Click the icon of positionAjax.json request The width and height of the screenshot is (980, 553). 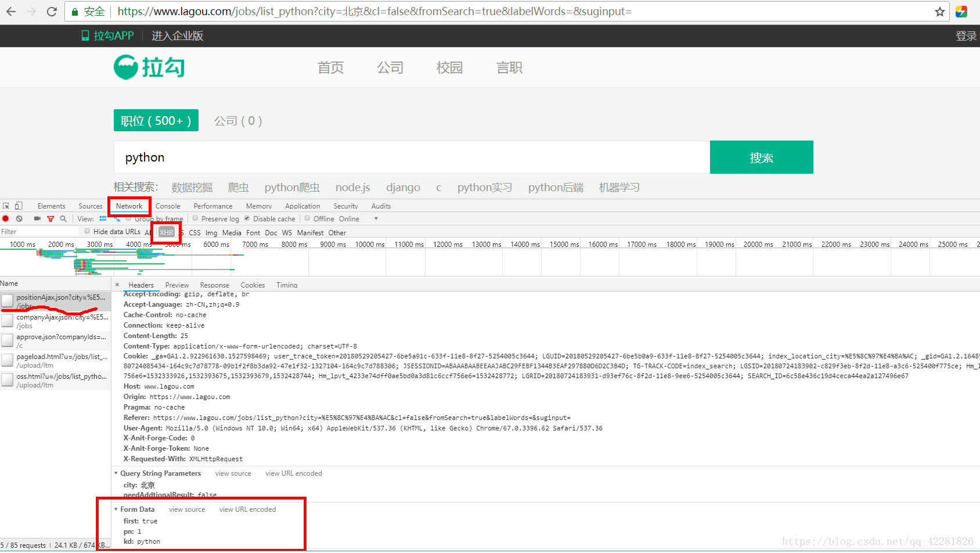pyautogui.click(x=8, y=301)
